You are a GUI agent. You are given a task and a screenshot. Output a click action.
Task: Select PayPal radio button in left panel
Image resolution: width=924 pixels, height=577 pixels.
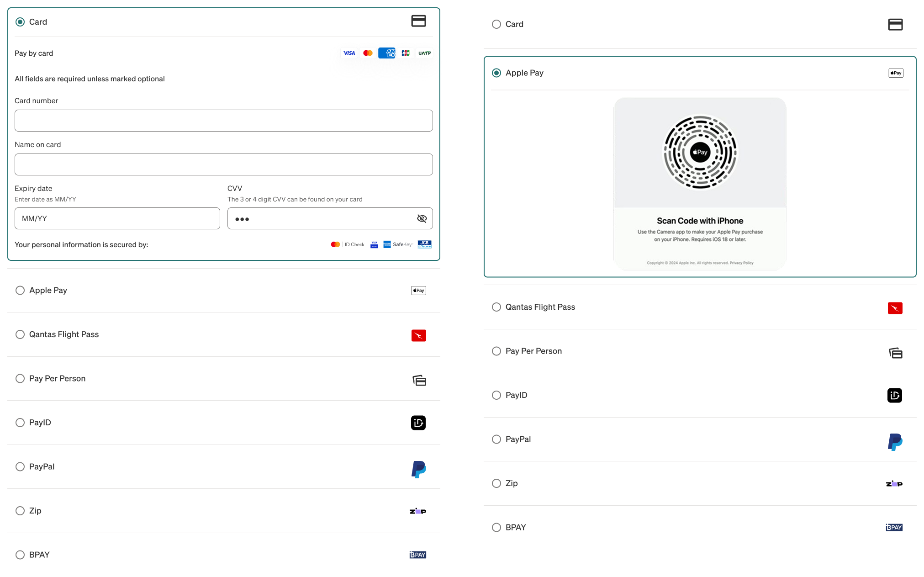(x=20, y=466)
